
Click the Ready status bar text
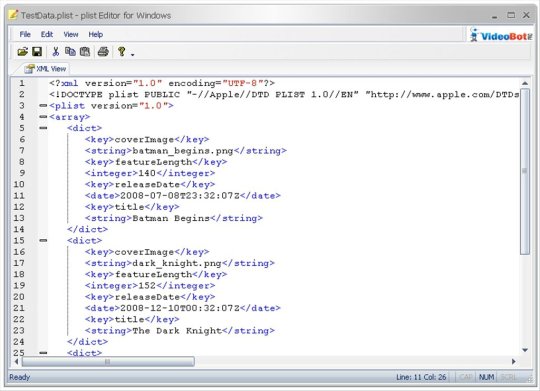coord(20,377)
